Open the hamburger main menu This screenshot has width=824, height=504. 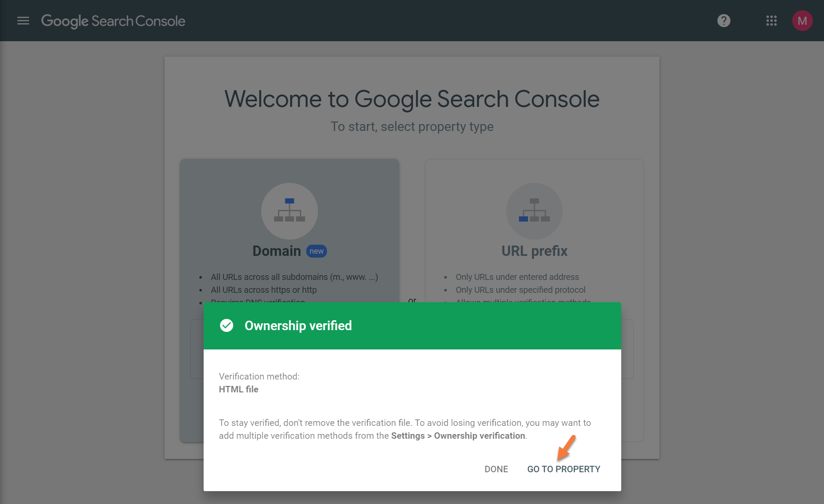23,21
